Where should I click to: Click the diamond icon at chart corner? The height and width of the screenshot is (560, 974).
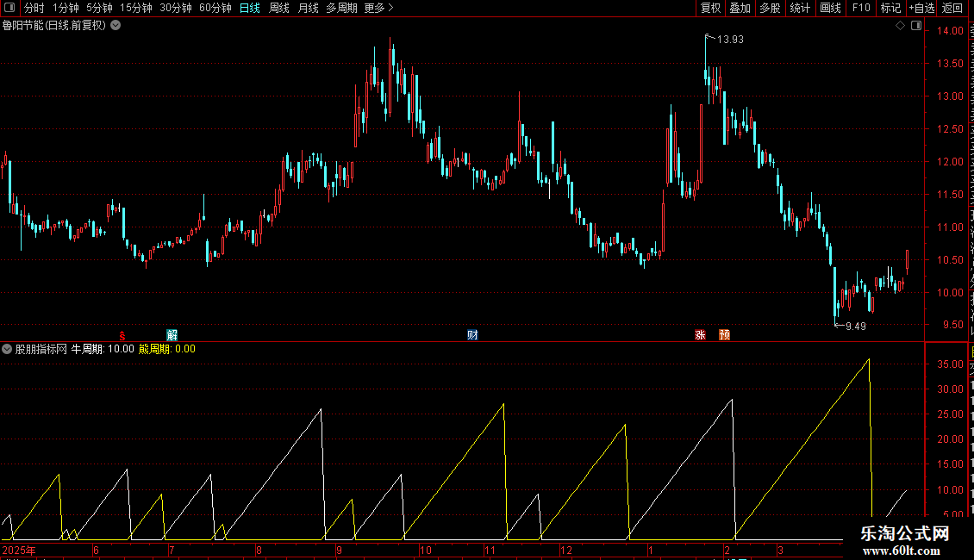pyautogui.click(x=900, y=26)
